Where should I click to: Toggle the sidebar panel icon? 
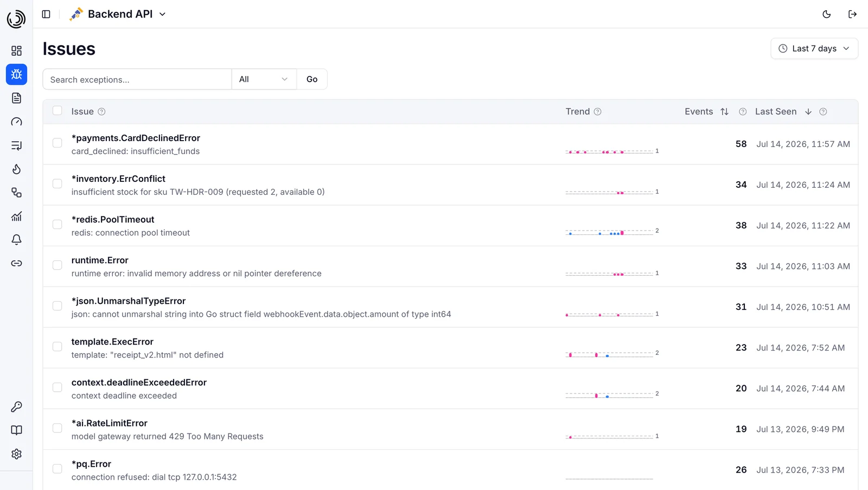[x=46, y=14]
